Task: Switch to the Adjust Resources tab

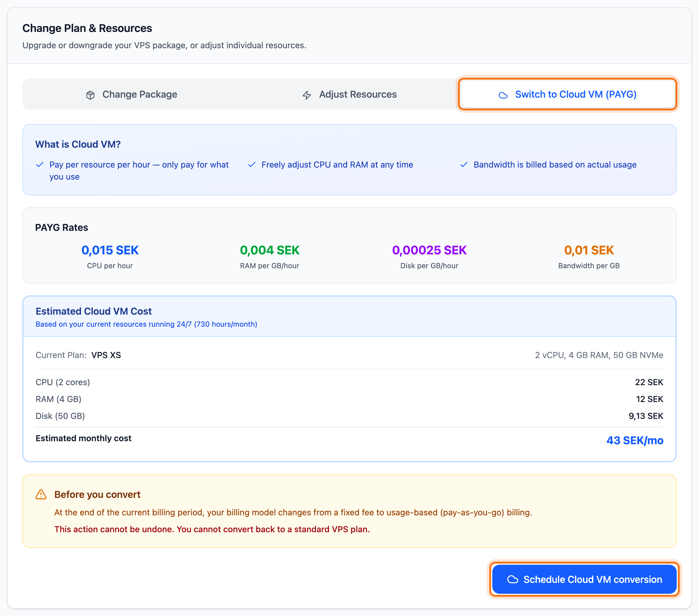Action: pos(349,94)
